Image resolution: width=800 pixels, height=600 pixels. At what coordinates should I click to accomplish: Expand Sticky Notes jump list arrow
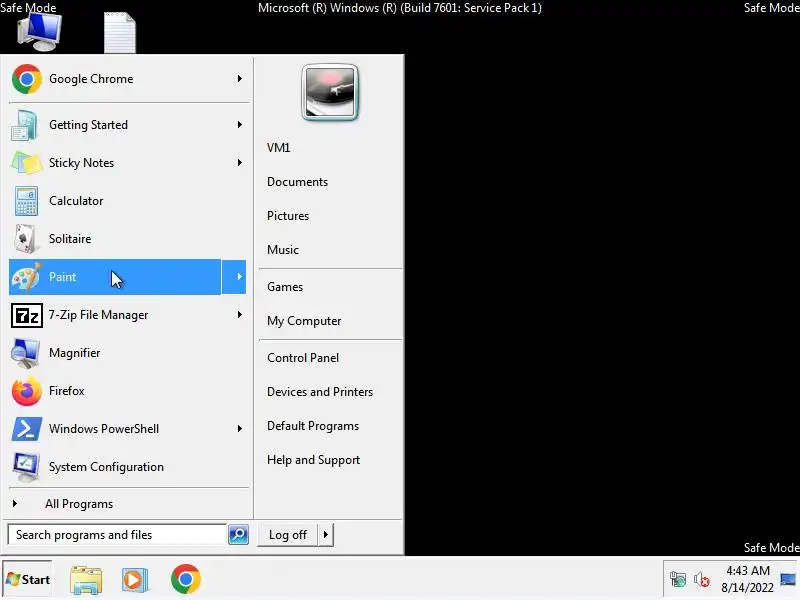[x=239, y=162]
